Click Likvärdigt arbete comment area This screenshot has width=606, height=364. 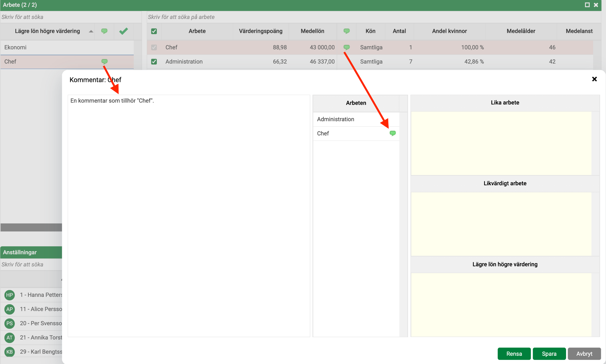tap(501, 224)
